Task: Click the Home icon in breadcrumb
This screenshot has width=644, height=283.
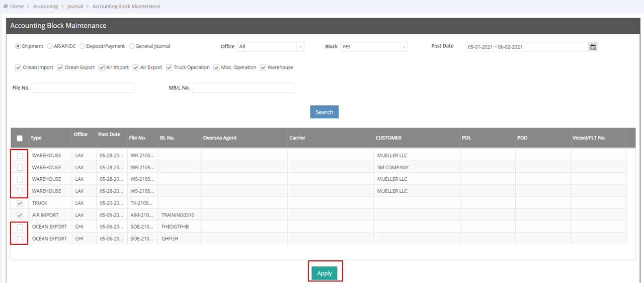Action: coord(6,7)
